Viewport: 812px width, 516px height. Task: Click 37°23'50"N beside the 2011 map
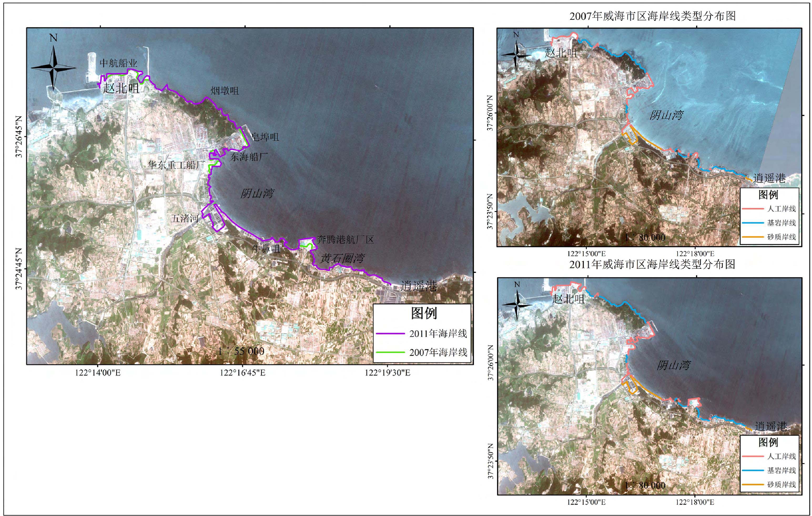click(x=490, y=461)
